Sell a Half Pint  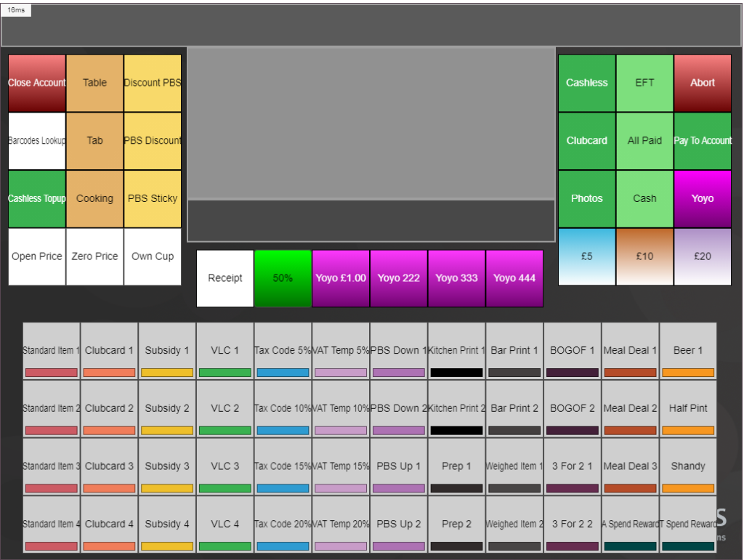[x=687, y=407]
